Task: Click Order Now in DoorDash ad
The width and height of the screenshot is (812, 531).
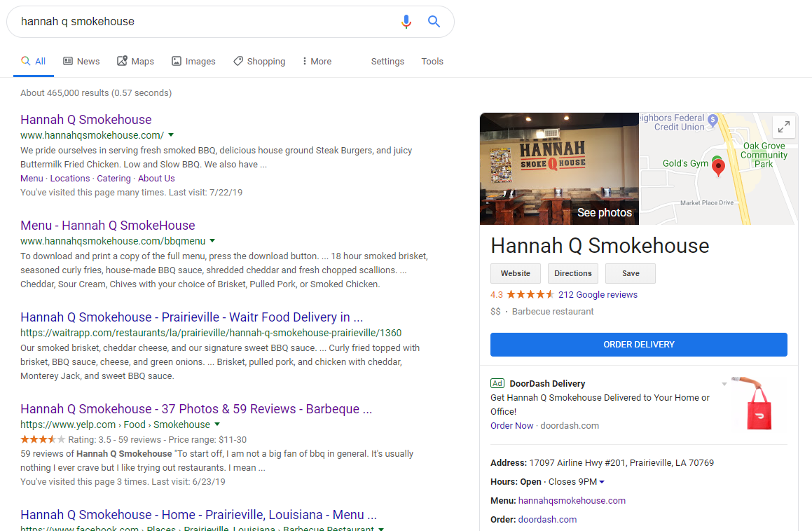Action: coord(511,426)
